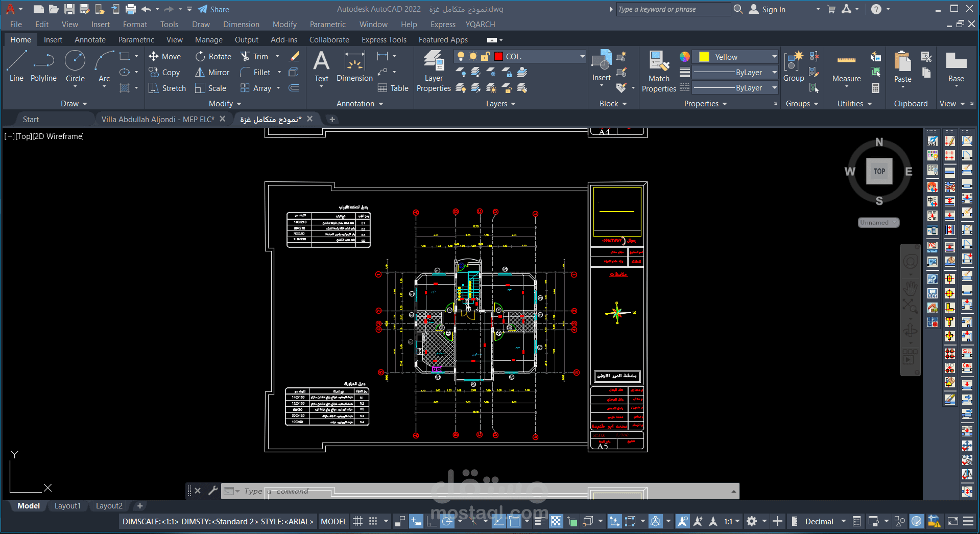Image resolution: width=980 pixels, height=534 pixels.
Task: Switch to the Annotate ribbon tab
Action: click(x=90, y=40)
